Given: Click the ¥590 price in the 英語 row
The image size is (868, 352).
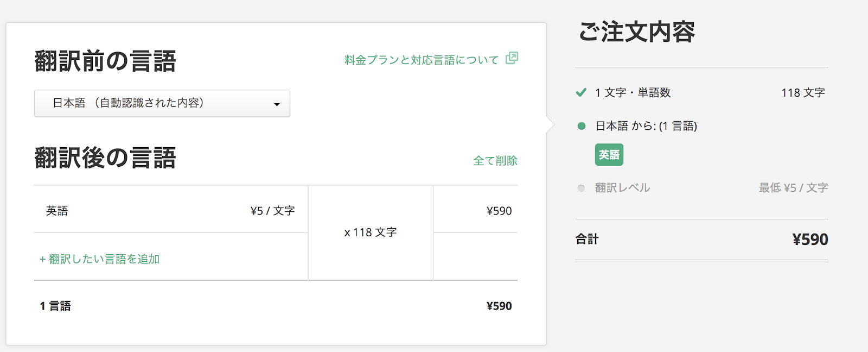Looking at the screenshot, I should pos(499,211).
